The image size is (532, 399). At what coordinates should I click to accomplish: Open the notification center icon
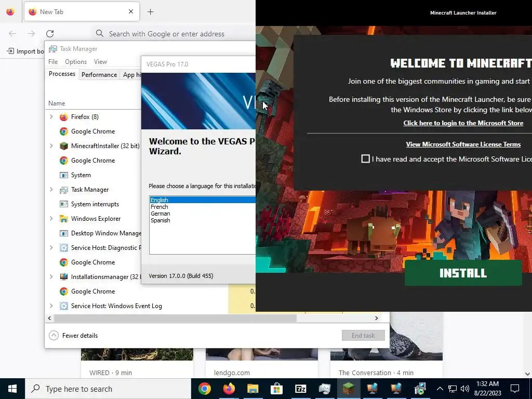(515, 389)
